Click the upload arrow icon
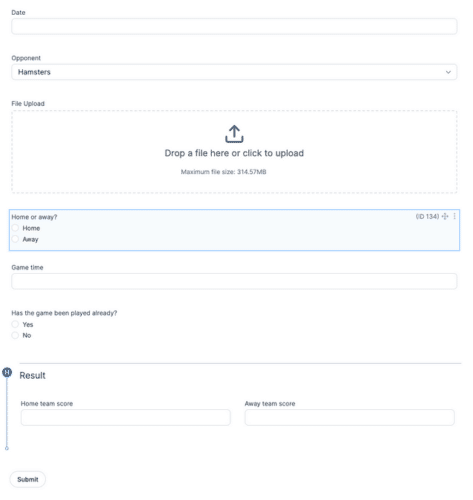Image resolution: width=473 pixels, height=500 pixels. pyautogui.click(x=234, y=134)
